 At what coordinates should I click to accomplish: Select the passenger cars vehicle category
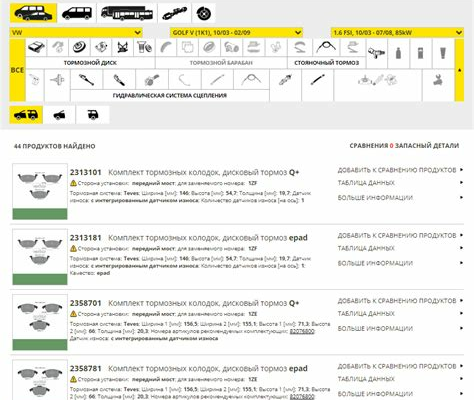tap(33, 13)
